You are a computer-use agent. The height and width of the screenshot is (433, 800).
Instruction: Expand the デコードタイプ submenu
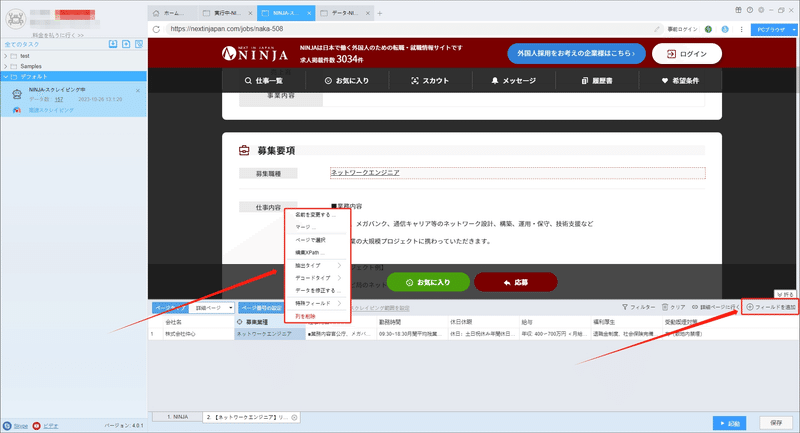317,278
